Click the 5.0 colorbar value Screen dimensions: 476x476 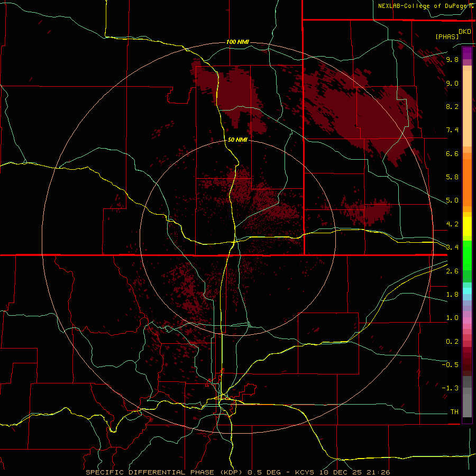(452, 200)
